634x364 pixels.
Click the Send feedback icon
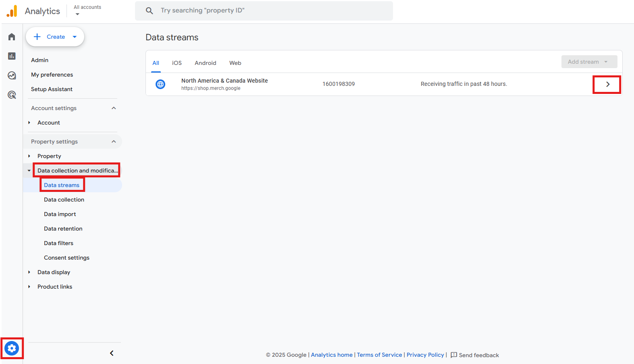point(454,355)
